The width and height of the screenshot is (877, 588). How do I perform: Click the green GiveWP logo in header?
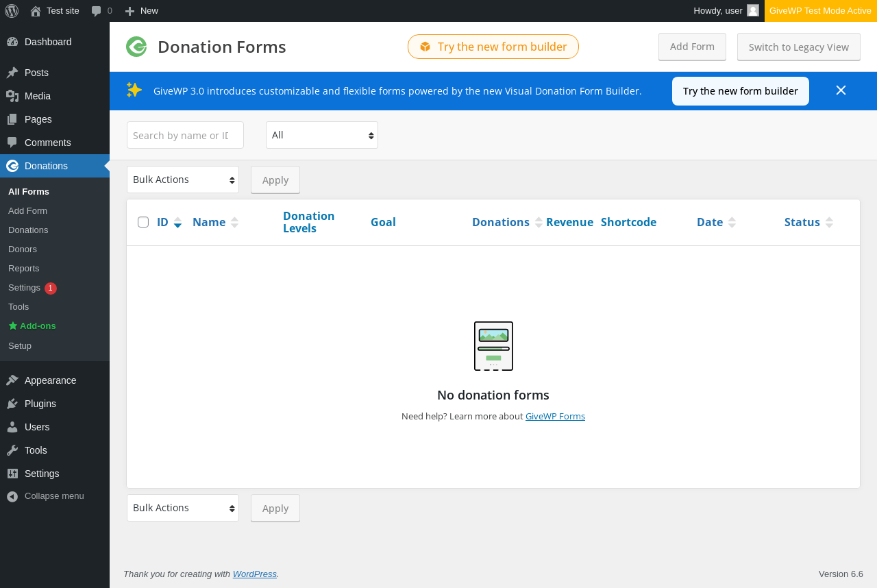tap(136, 47)
